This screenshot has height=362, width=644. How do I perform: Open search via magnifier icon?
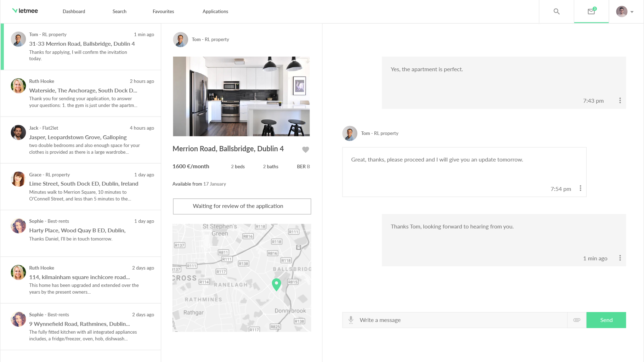click(x=557, y=11)
